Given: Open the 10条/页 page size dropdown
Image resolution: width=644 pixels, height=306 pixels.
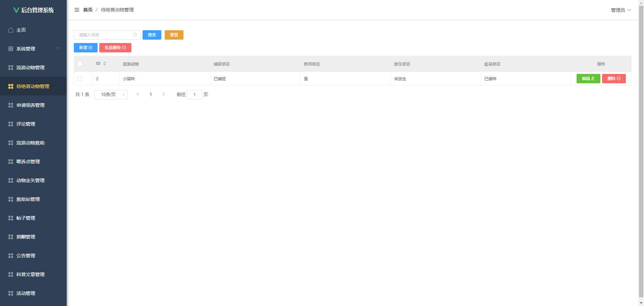Looking at the screenshot, I should [x=111, y=95].
